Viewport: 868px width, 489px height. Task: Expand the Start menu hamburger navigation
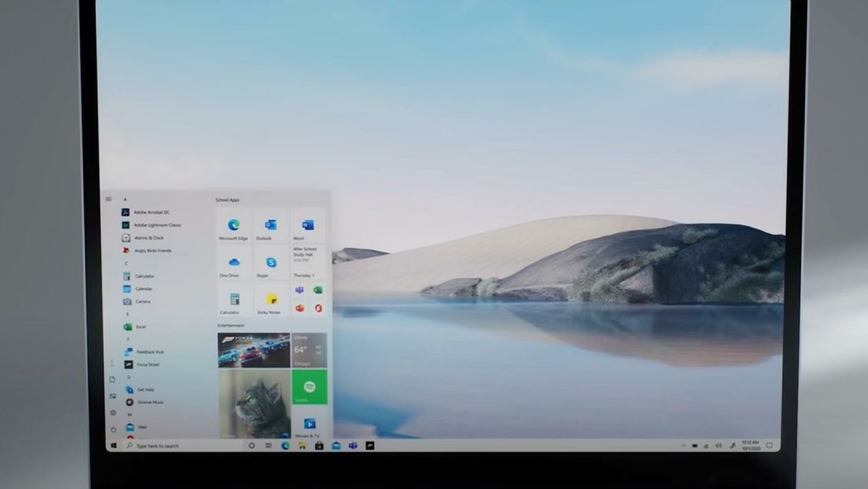[108, 199]
